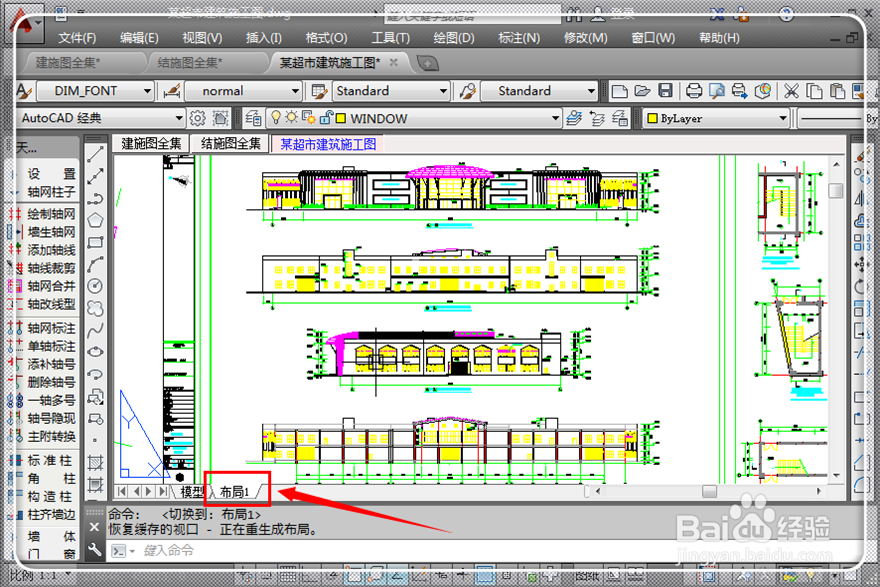The image size is (880, 587).
Task: Select the Construction Line tool
Action: tap(95, 176)
